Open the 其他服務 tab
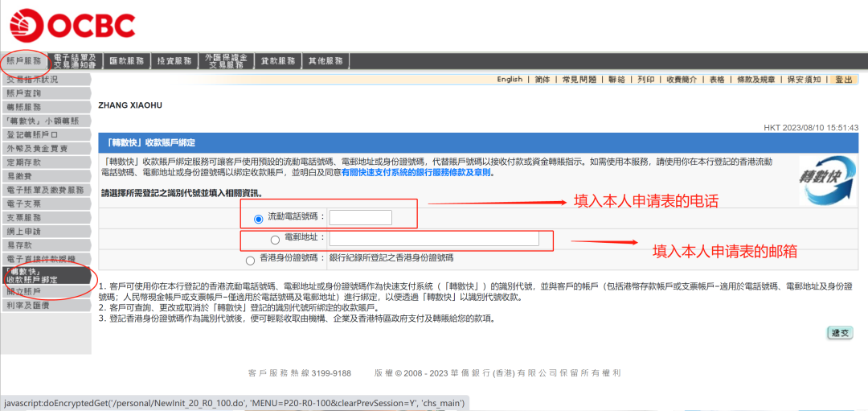The image size is (868, 411). 325,61
